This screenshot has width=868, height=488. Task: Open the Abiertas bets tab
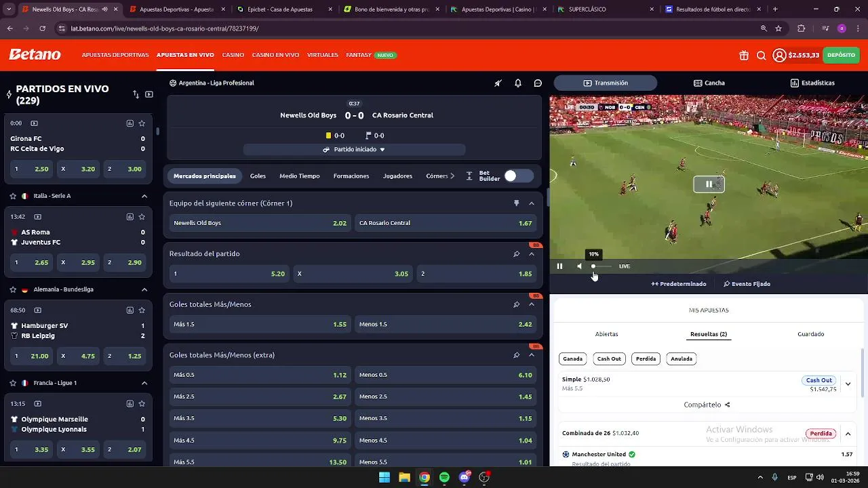point(606,334)
